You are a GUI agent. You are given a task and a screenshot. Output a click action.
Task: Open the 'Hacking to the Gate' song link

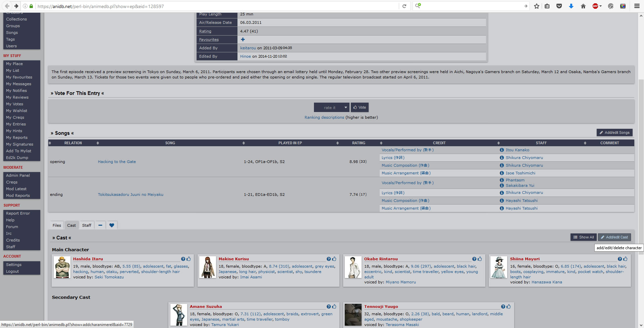[x=117, y=162]
